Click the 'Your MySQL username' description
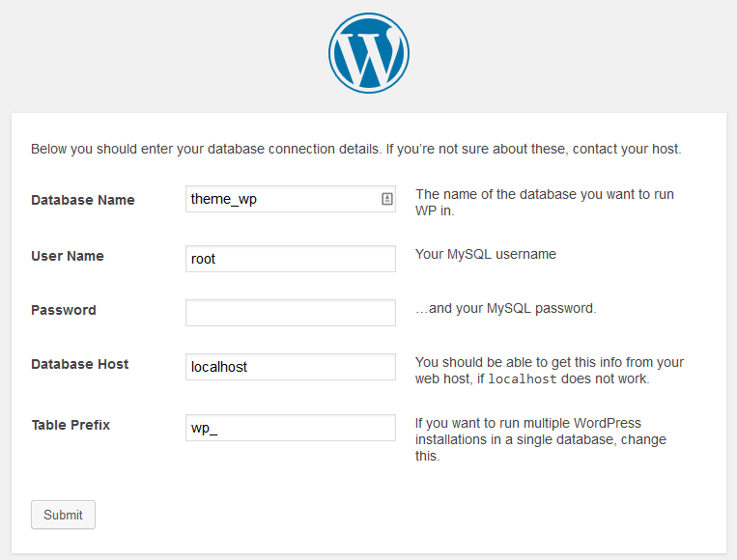 486,254
